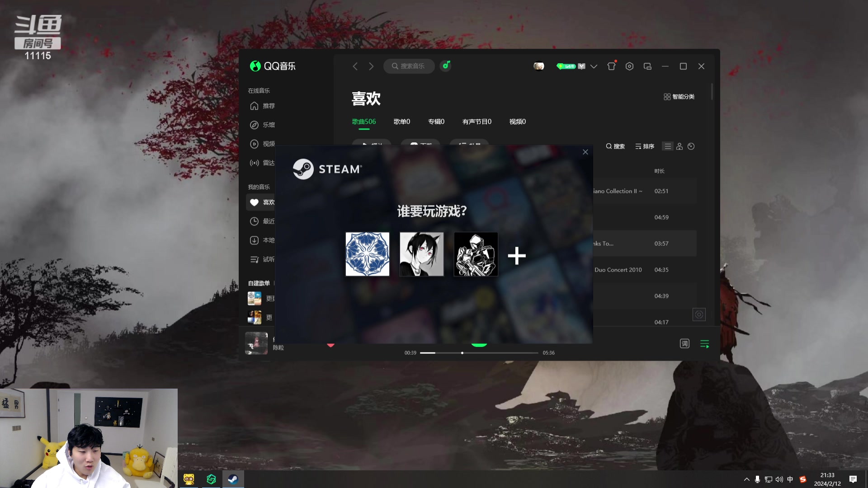
Task: Open the skin shirt icon in QQ Music
Action: tap(612, 66)
